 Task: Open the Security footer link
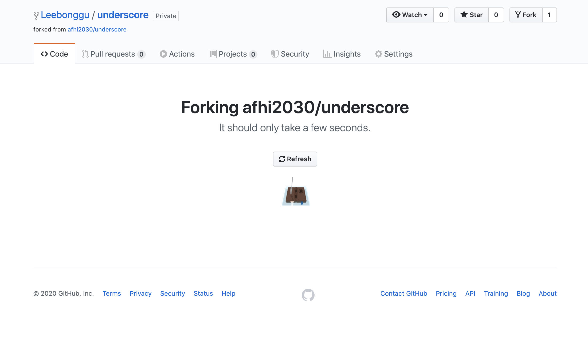pos(173,294)
